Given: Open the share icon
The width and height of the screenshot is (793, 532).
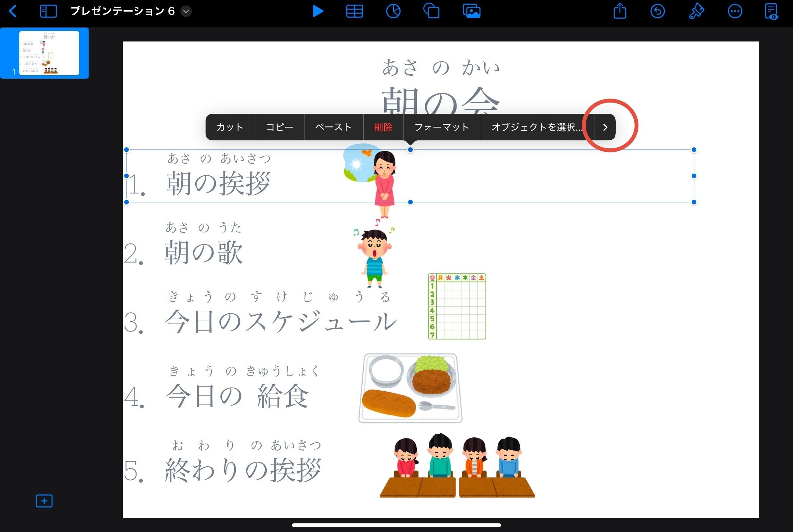Looking at the screenshot, I should click(620, 11).
